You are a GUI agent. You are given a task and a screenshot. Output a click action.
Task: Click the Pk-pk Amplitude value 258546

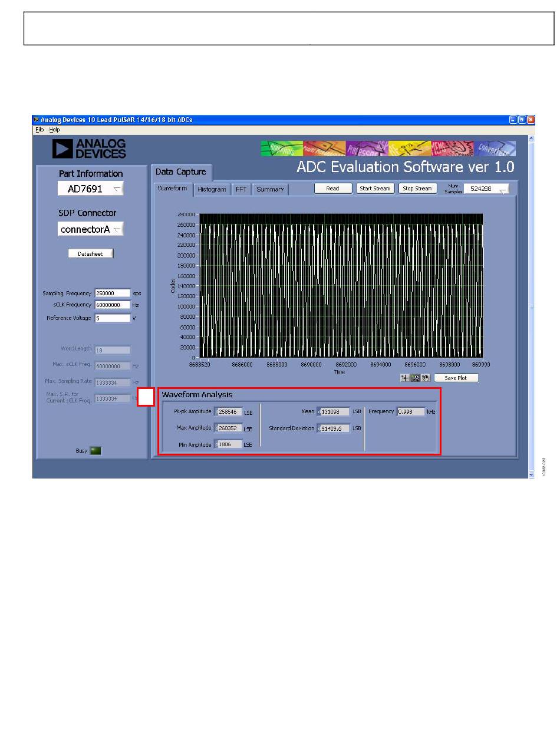228,412
